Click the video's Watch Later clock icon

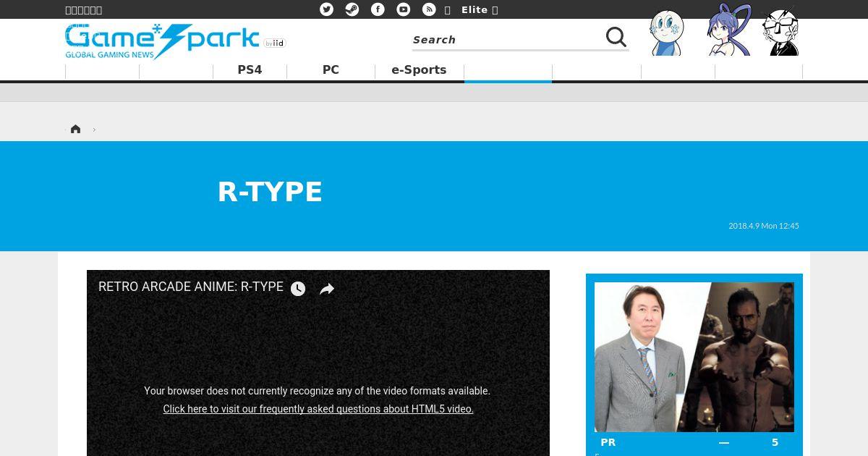point(298,289)
